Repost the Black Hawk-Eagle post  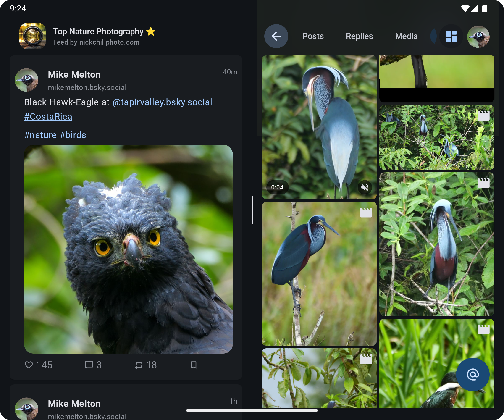tap(139, 365)
